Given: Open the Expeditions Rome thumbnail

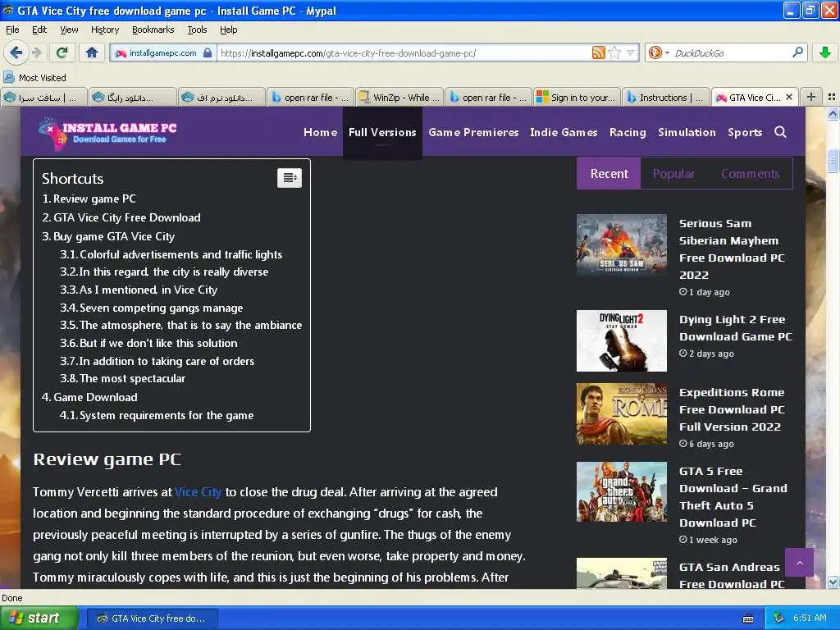Looking at the screenshot, I should pos(622,413).
